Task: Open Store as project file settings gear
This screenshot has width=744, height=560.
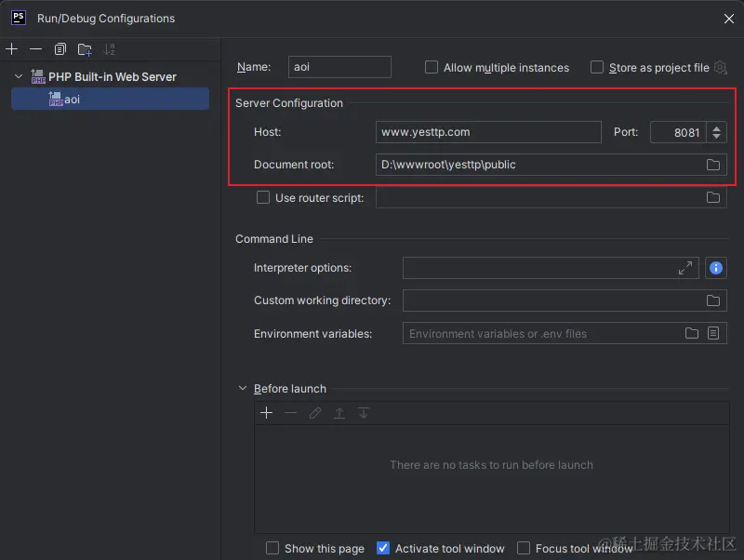Action: click(x=720, y=67)
